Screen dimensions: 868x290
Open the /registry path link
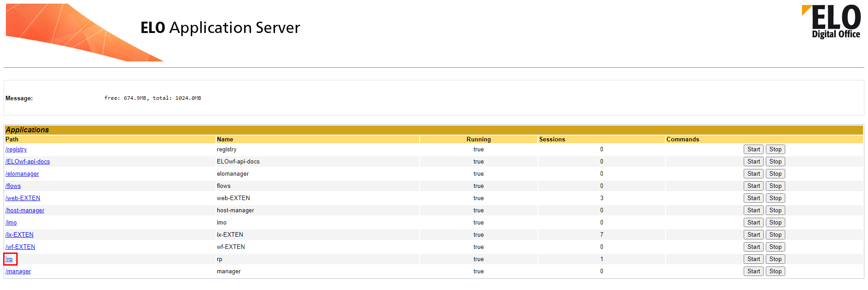click(x=16, y=150)
